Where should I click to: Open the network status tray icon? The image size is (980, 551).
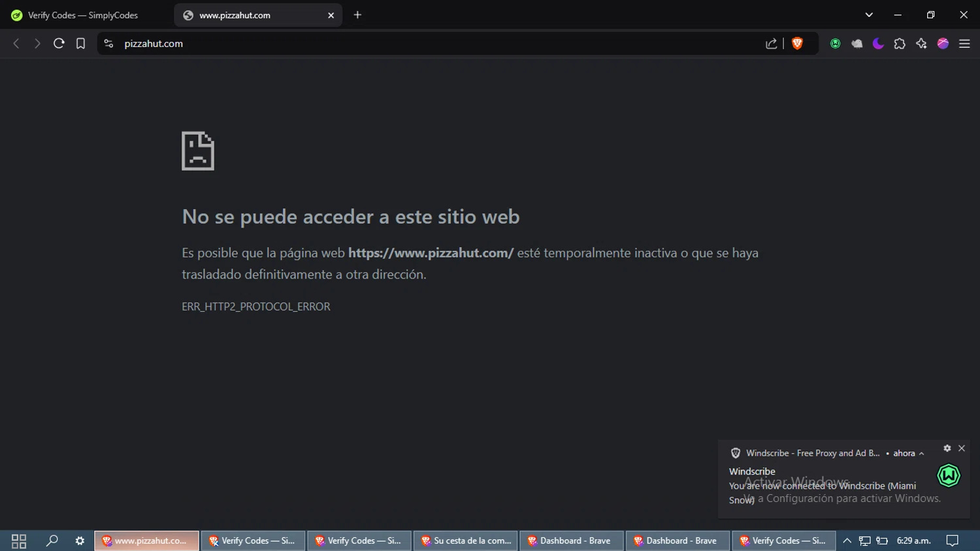pyautogui.click(x=864, y=541)
